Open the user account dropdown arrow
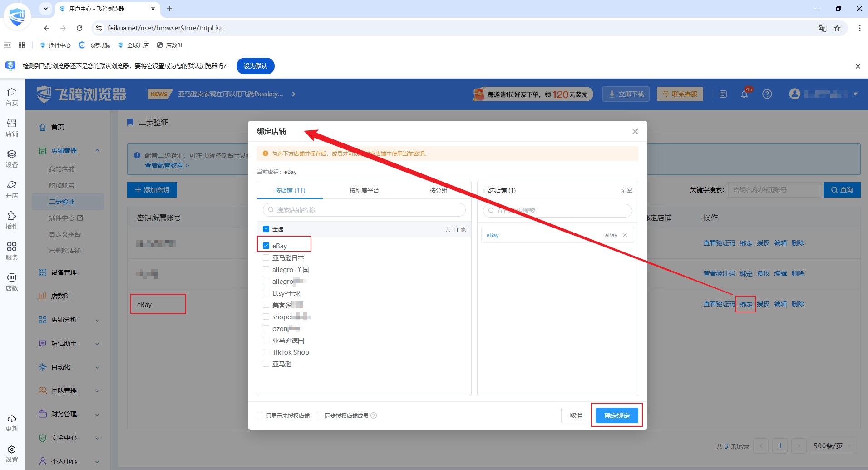 coord(855,94)
